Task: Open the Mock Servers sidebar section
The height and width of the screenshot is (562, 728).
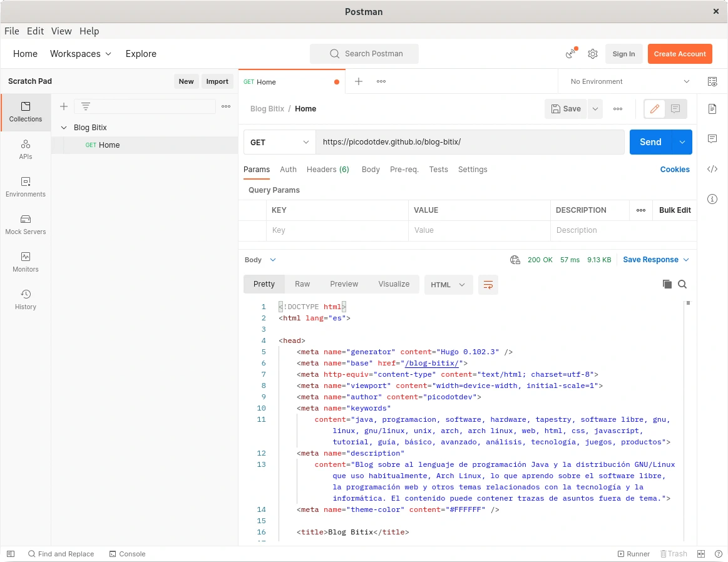Action: click(26, 224)
